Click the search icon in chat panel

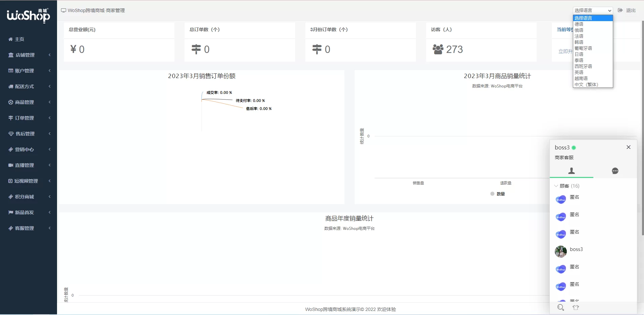[560, 307]
